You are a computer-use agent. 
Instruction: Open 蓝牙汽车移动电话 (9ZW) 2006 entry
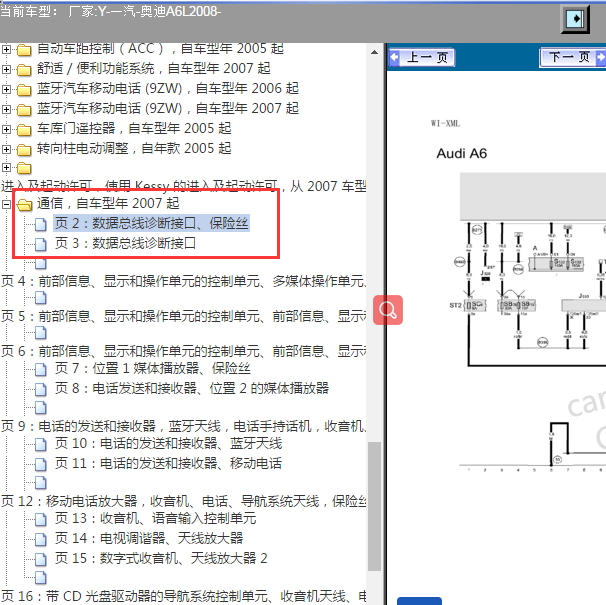pos(168,89)
